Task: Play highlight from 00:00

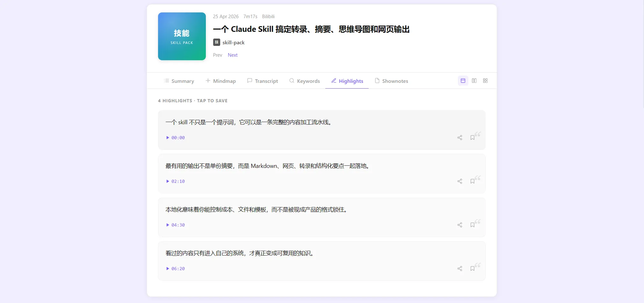Action: [x=175, y=138]
